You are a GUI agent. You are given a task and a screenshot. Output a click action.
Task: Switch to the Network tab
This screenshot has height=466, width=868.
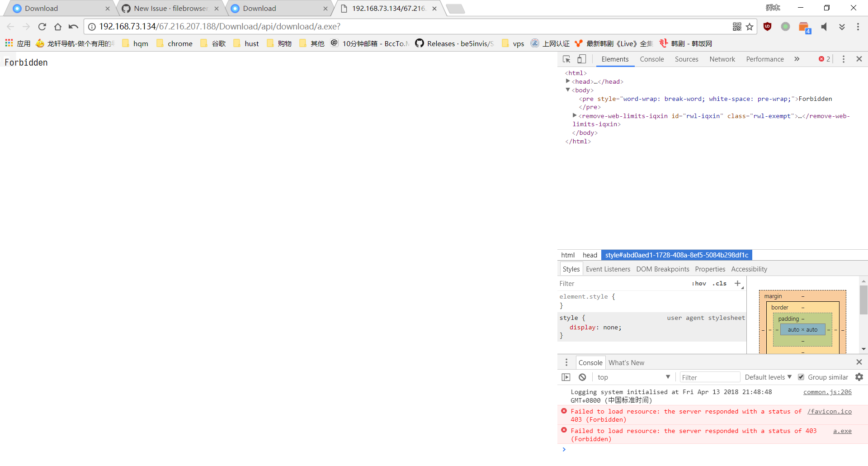[722, 59]
